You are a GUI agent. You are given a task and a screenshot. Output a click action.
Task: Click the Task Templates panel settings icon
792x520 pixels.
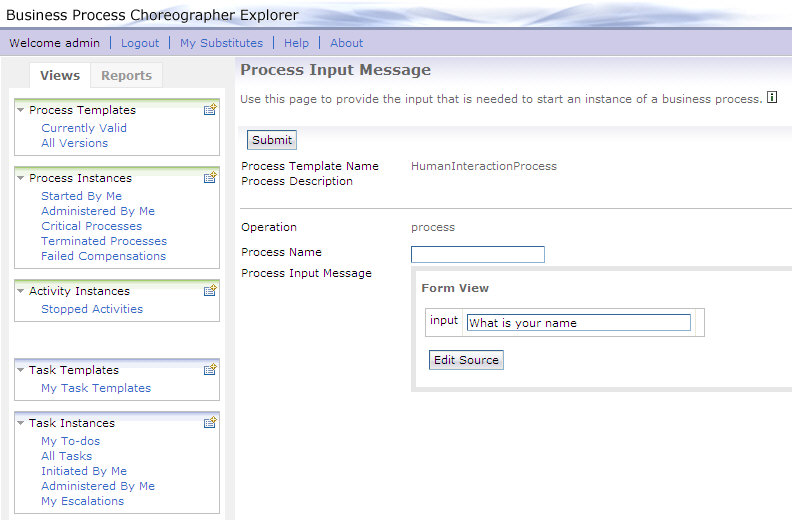pos(210,370)
